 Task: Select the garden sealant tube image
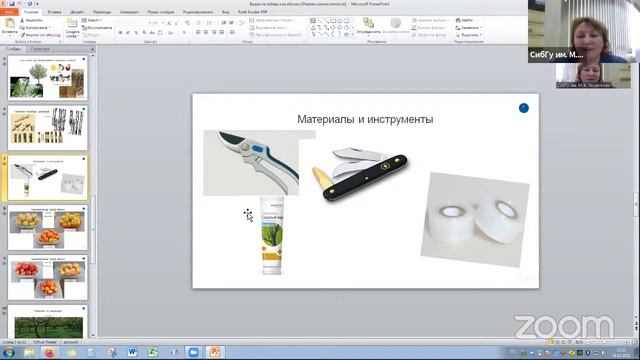point(272,235)
